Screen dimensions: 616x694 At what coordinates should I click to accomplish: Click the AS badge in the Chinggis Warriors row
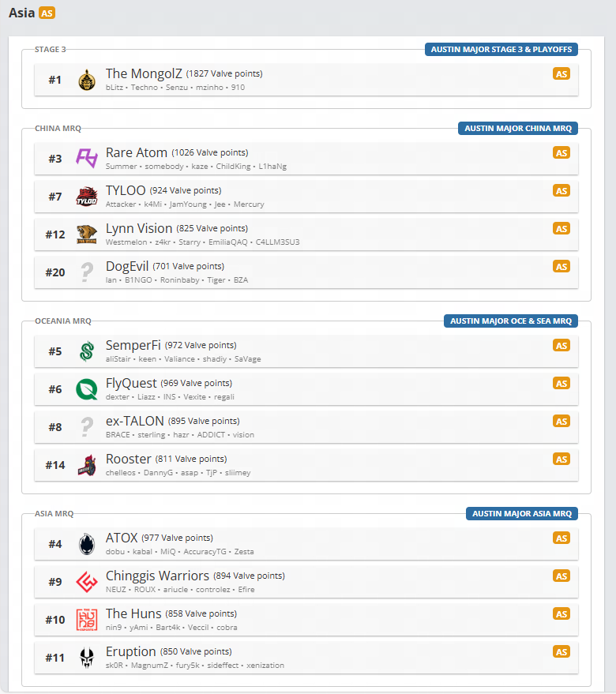click(561, 576)
